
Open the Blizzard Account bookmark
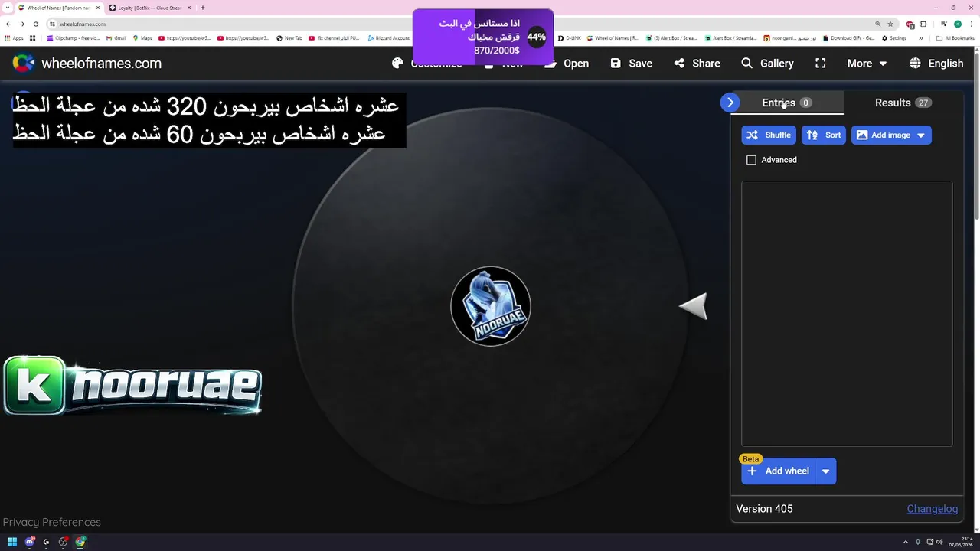click(x=389, y=38)
